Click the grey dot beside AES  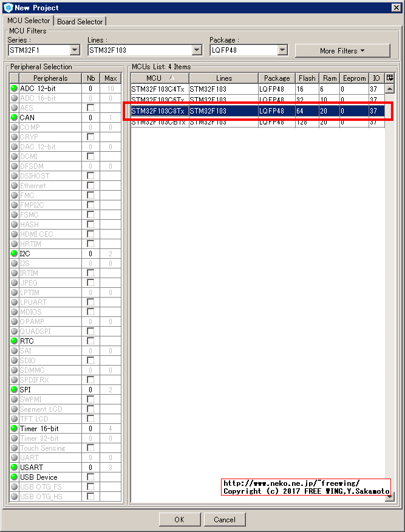point(14,108)
